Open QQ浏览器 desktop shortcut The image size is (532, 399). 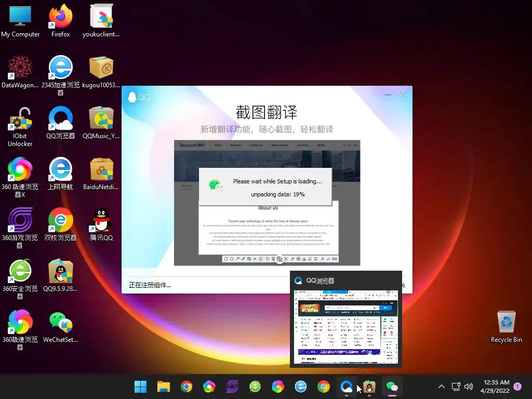pos(60,123)
